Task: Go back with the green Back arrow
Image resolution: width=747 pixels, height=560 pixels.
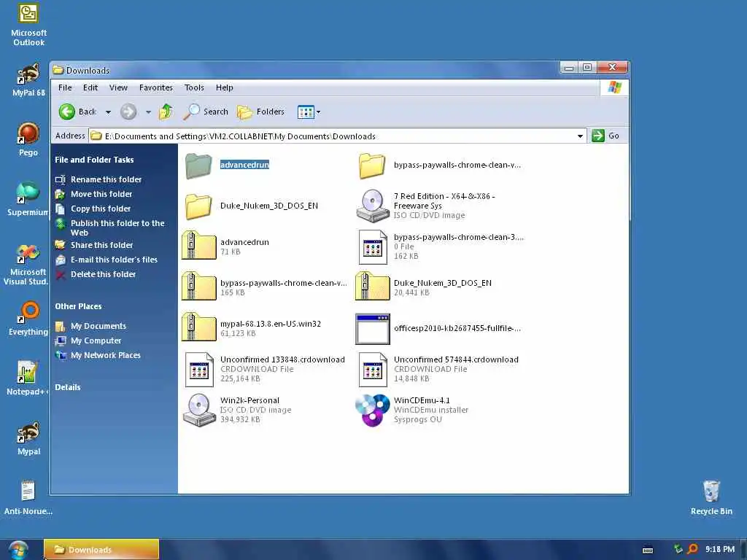Action: 77,112
